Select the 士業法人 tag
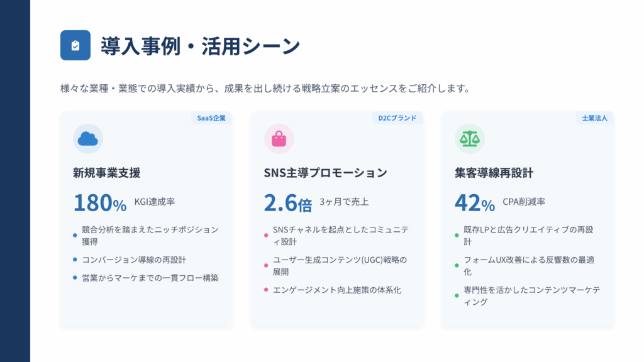The image size is (644, 362). click(594, 118)
